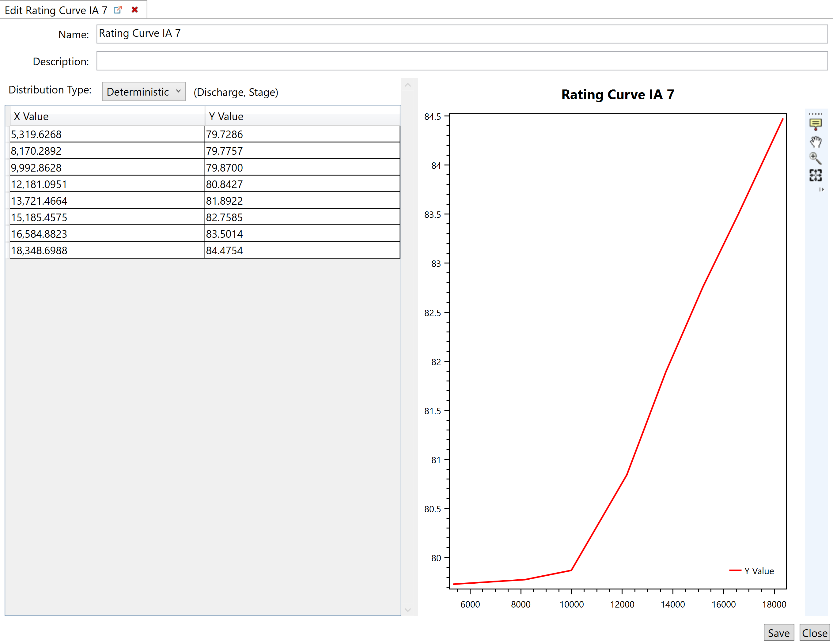Viewport: 833px width, 644px height.
Task: Select the X cell 5,319.6268
Action: tap(107, 134)
